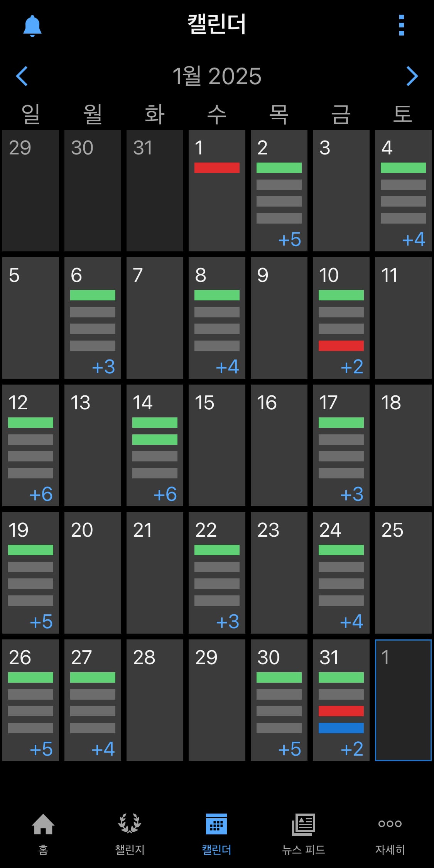Open January 26 day cell
Screen dimensions: 434x868
(30, 700)
